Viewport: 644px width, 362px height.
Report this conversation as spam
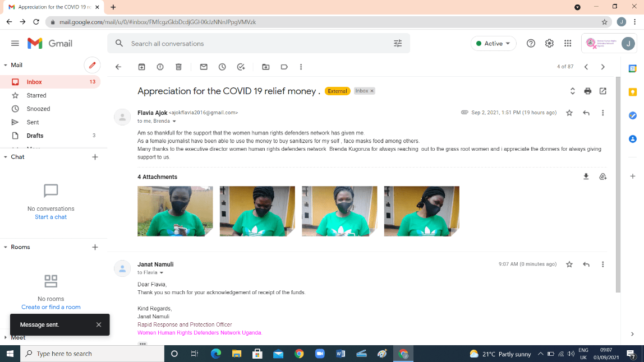point(160,67)
